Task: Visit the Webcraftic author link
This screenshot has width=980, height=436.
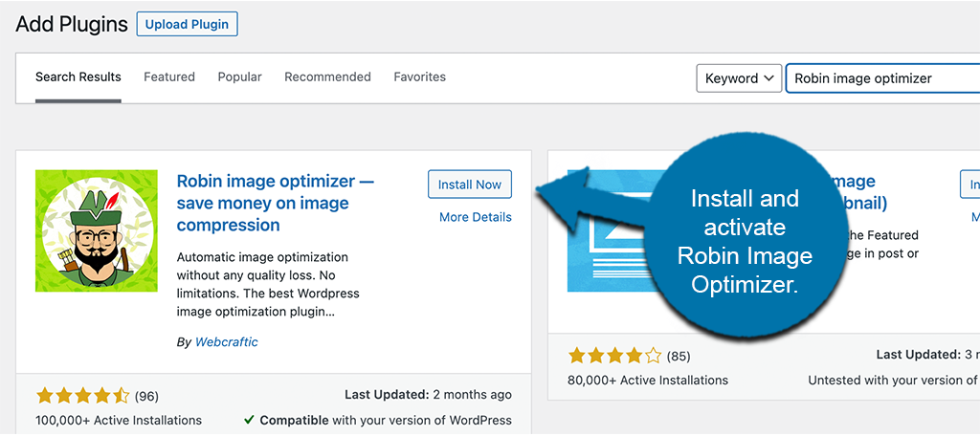Action: [x=226, y=341]
